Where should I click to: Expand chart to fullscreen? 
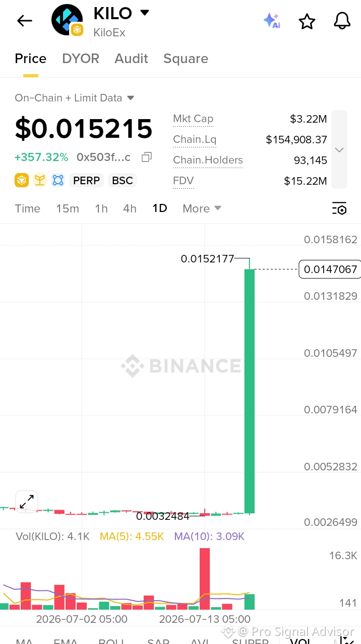click(27, 502)
